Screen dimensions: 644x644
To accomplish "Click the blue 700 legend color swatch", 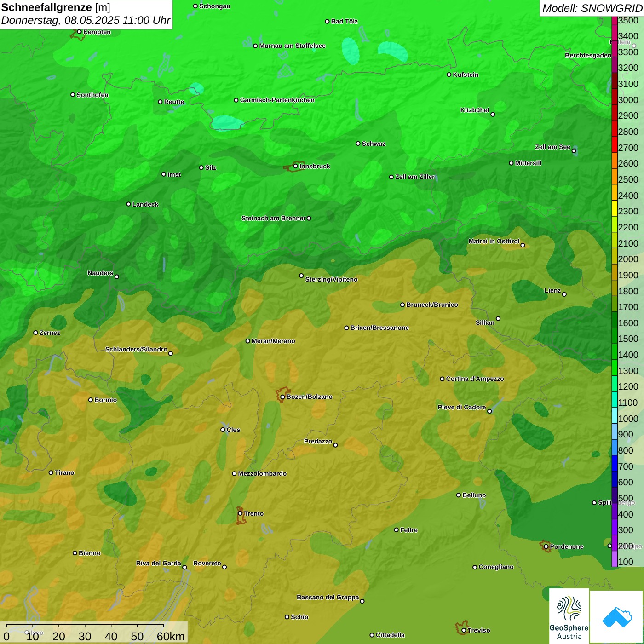I will 614,463.
